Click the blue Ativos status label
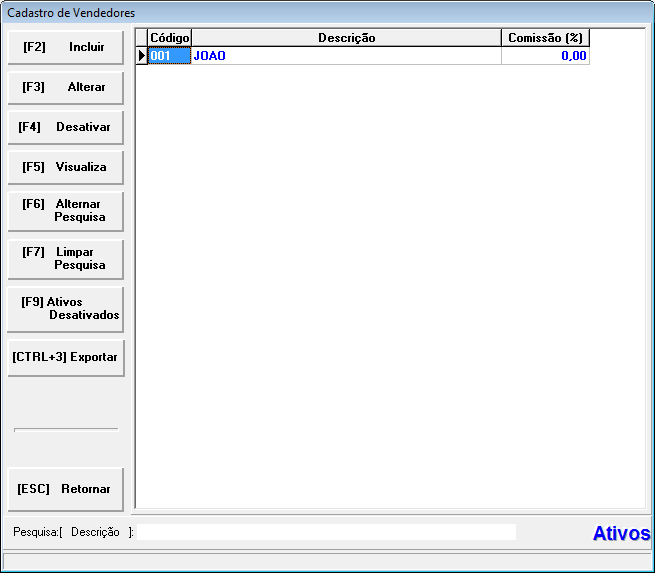655x573 pixels. tap(621, 533)
